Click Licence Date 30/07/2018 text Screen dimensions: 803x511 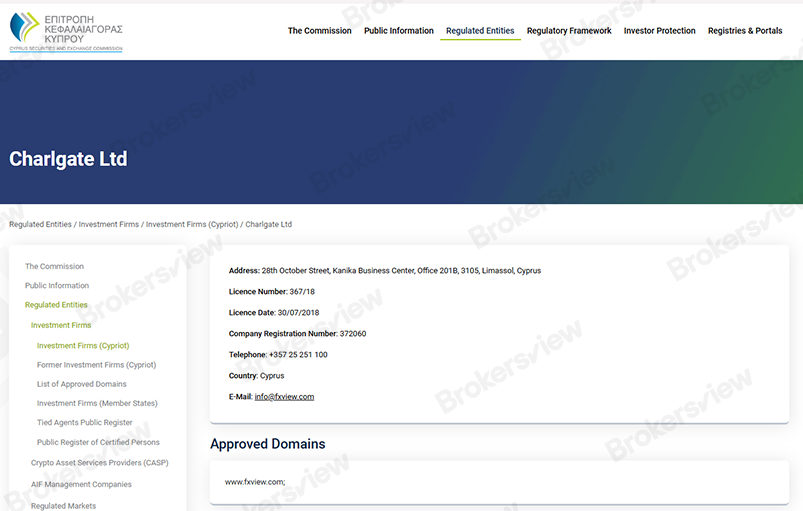[x=274, y=312]
